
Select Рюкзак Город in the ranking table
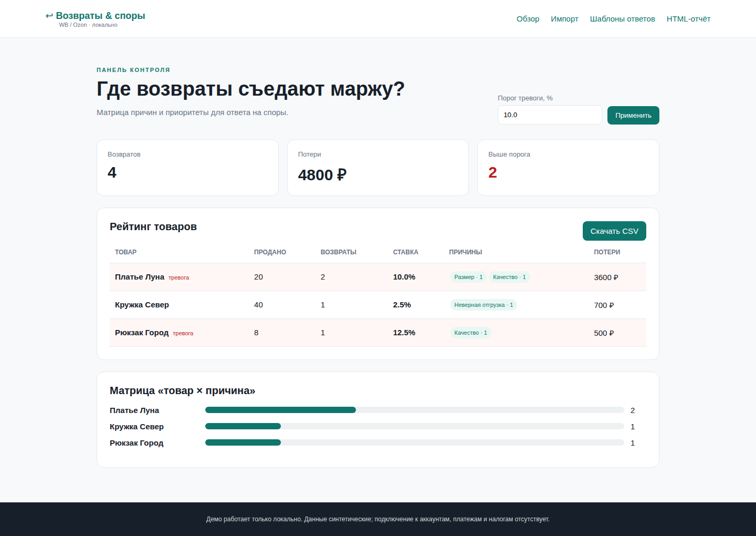pos(142,333)
